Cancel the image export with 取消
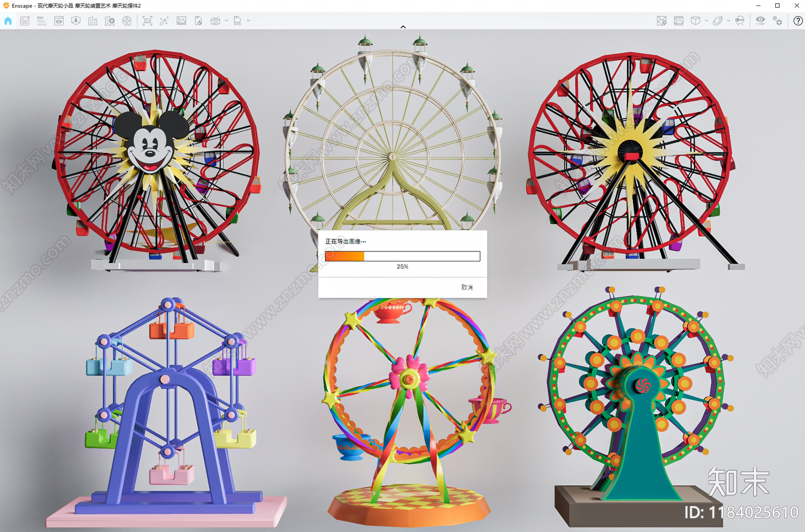This screenshot has width=805, height=532. click(467, 288)
